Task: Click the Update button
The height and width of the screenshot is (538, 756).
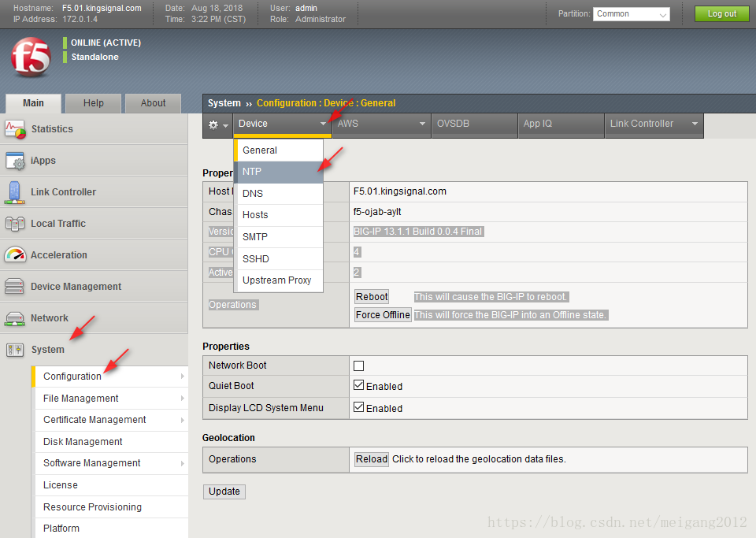Action: (224, 492)
